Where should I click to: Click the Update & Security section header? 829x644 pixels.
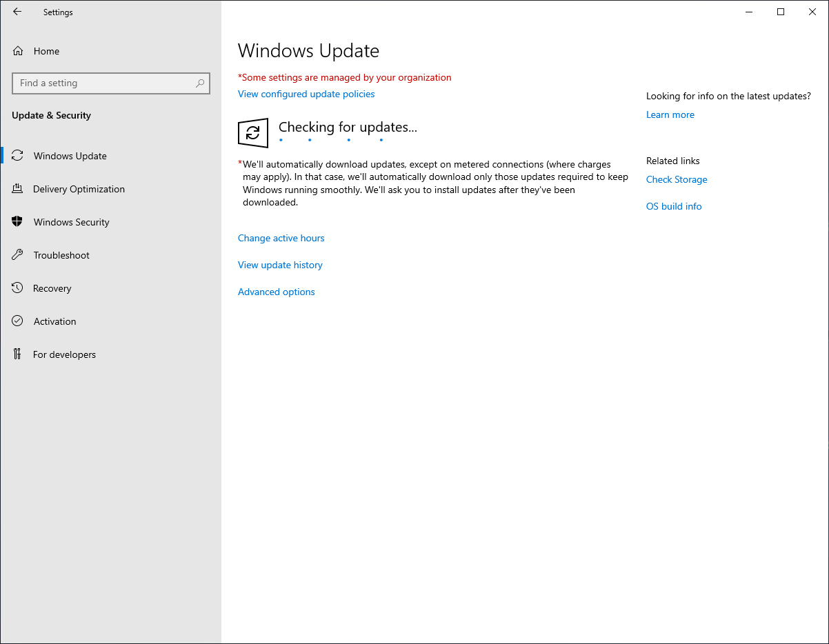click(51, 115)
